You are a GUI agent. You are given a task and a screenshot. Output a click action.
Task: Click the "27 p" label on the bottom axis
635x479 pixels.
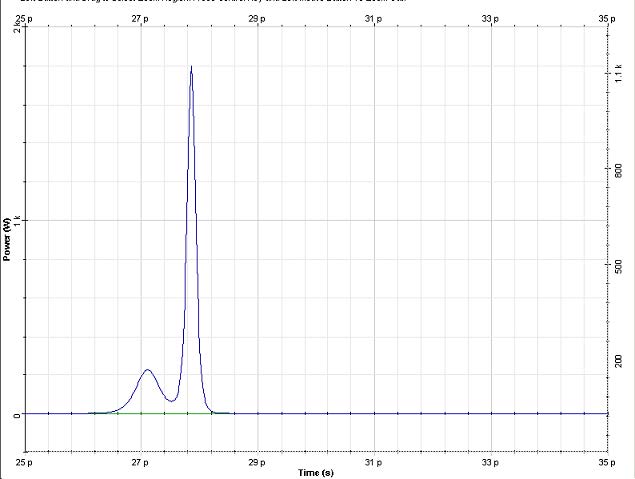click(140, 462)
